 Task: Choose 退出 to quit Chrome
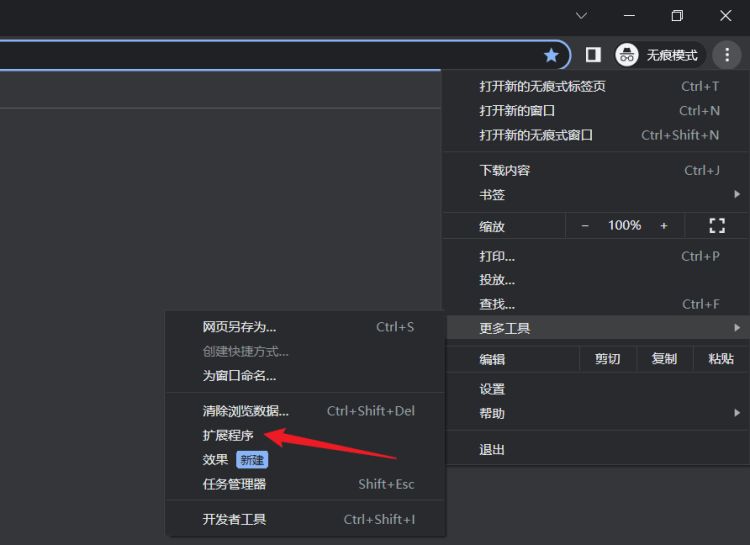596,450
